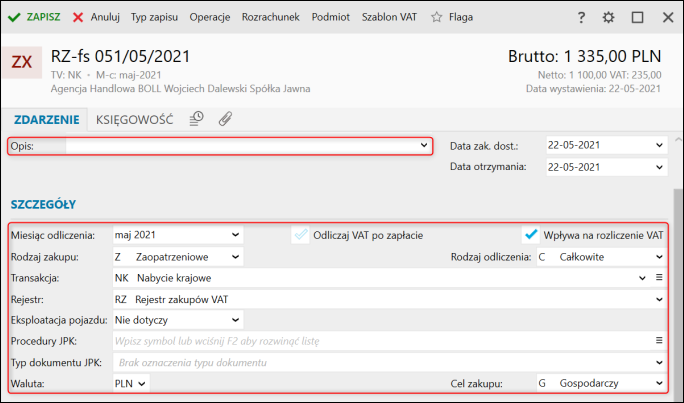Open the history list clock icon tab
Image resolution: width=684 pixels, height=403 pixels.
pyautogui.click(x=196, y=119)
